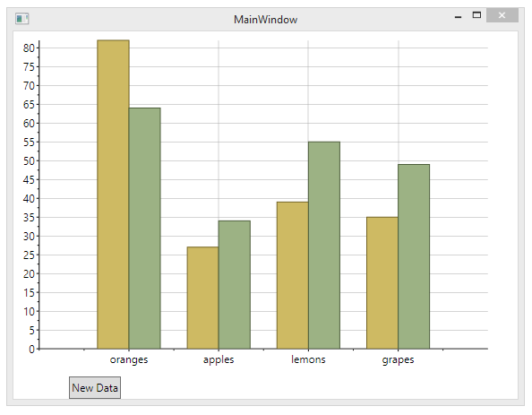This screenshot has width=532, height=415.
Task: Select the green oranges bar
Action: (x=145, y=229)
